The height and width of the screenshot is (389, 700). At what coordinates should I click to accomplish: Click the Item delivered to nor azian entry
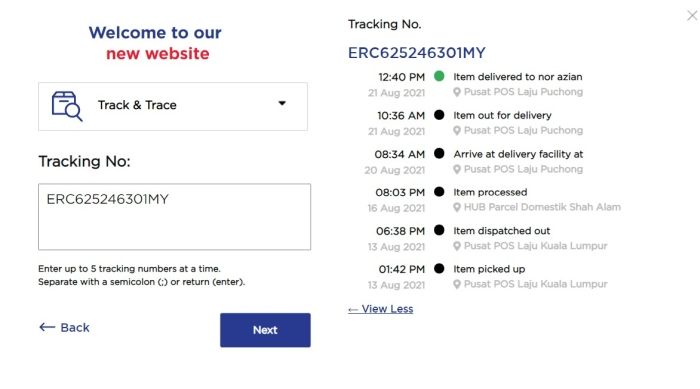coord(517,77)
